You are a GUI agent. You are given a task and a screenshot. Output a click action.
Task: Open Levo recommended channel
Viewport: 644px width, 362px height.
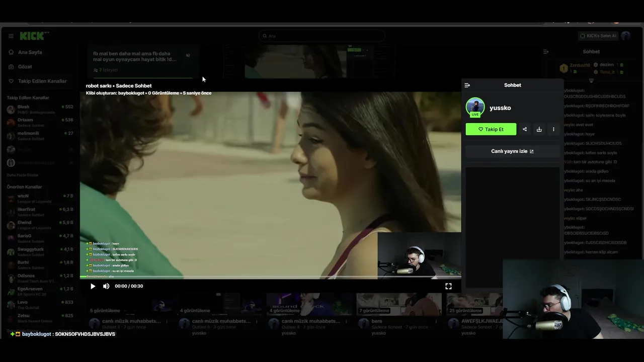coord(40,305)
